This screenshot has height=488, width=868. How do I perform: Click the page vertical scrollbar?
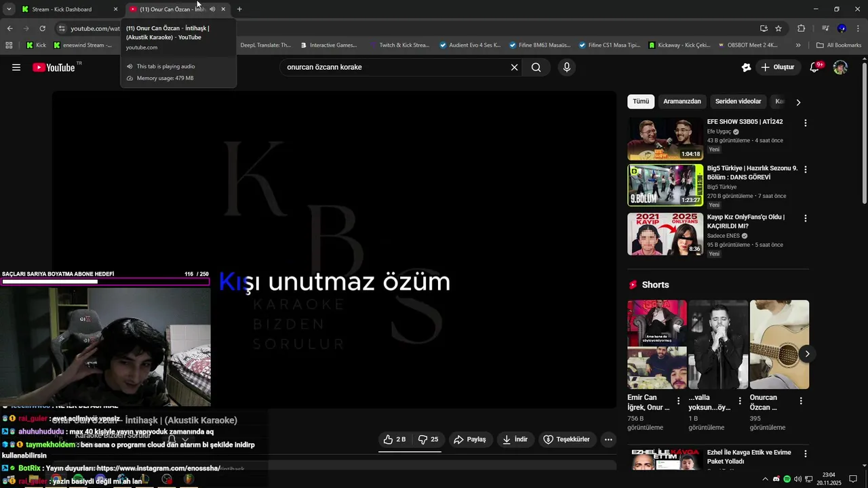(864, 133)
